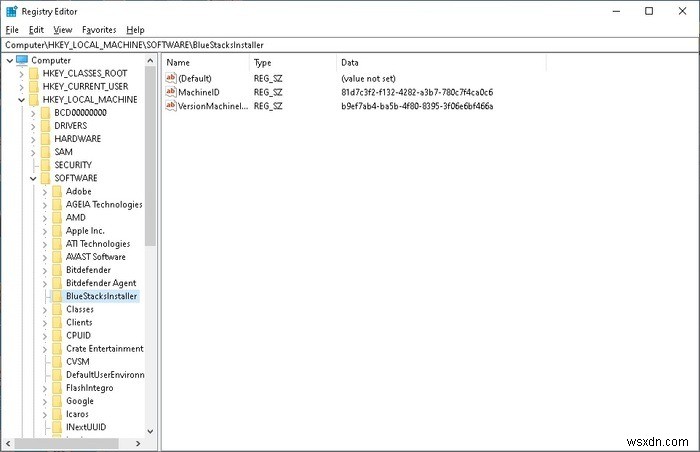
Task: Select the Bitdefender key label
Action: [x=88, y=270]
